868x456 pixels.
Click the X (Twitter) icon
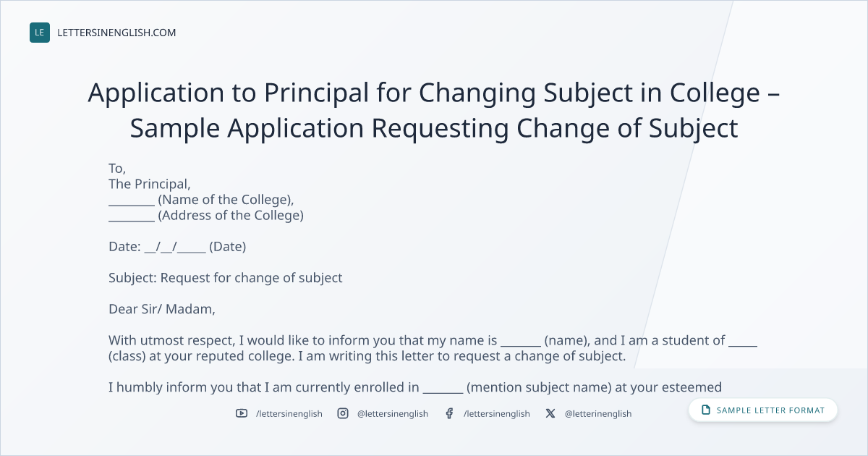coord(550,413)
